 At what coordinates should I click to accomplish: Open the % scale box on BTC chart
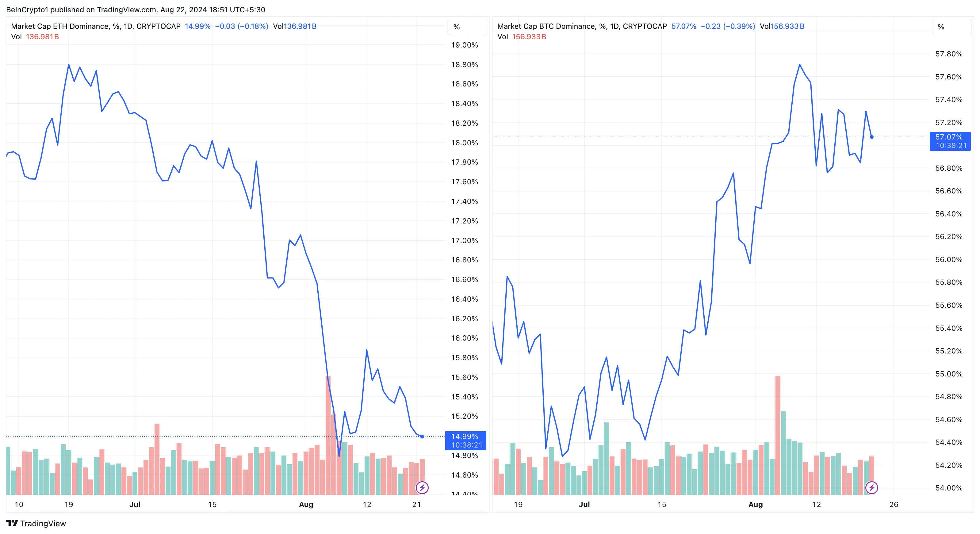pyautogui.click(x=951, y=27)
